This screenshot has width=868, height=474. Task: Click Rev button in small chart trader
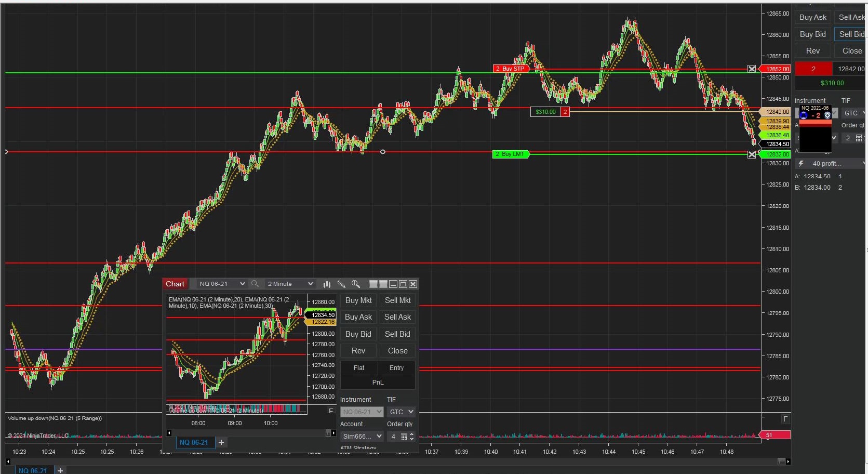358,351
